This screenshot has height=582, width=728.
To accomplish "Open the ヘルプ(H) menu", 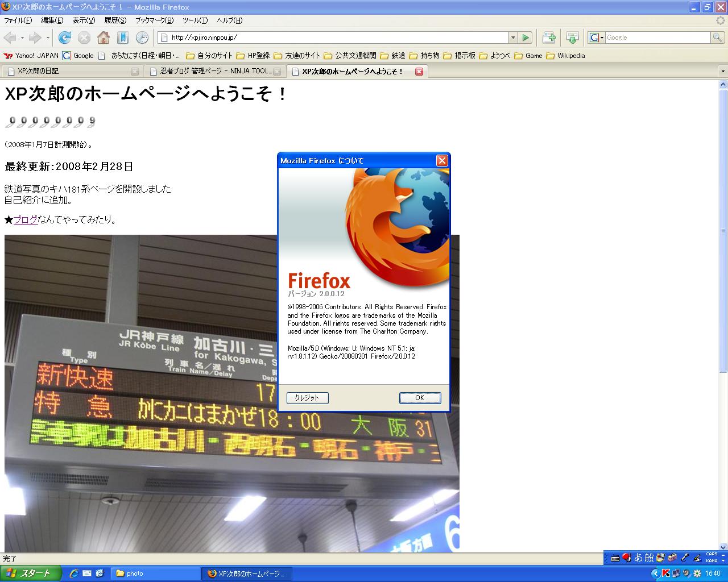I will pos(229,20).
